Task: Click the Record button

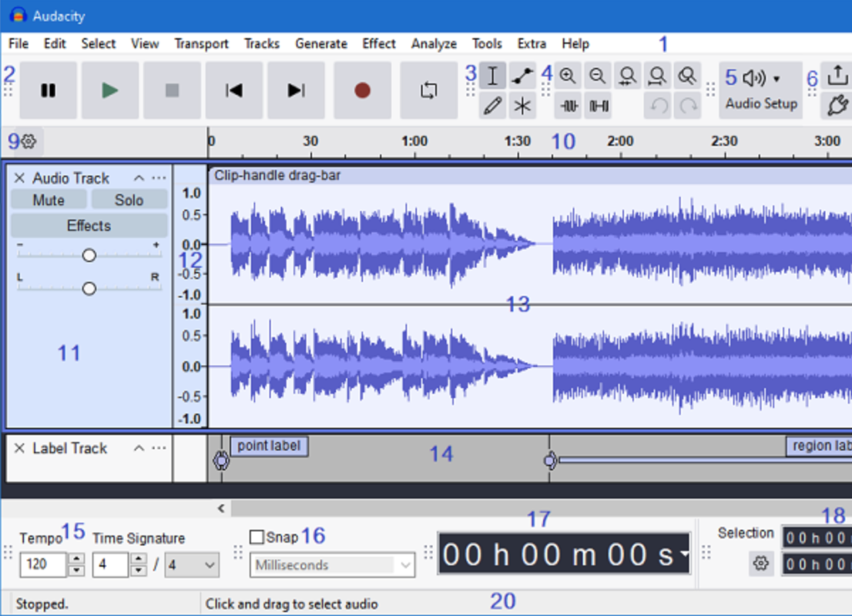Action: pyautogui.click(x=362, y=91)
